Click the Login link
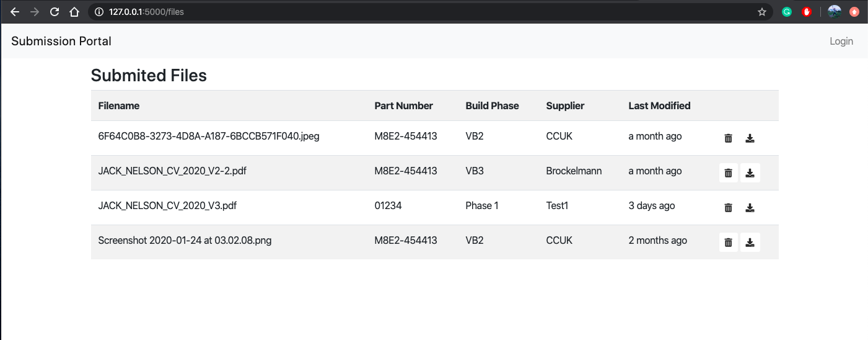 tap(841, 42)
